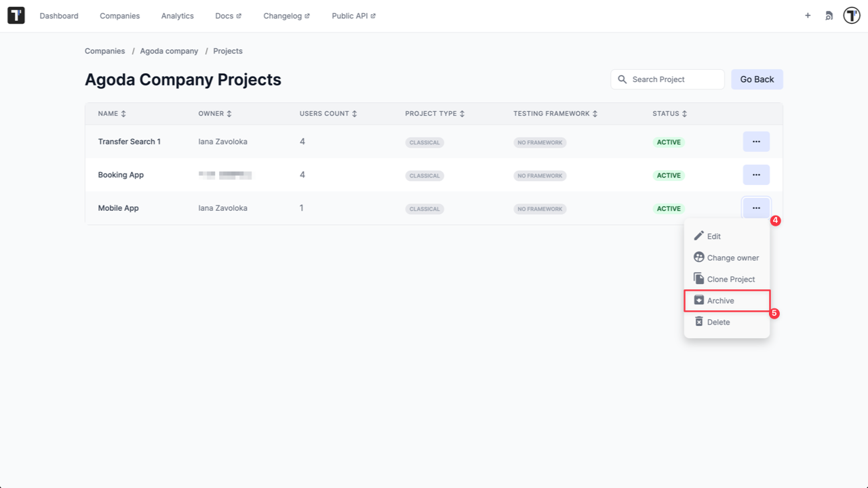Open the plus icon in the top bar
This screenshot has width=868, height=488.
[808, 15]
